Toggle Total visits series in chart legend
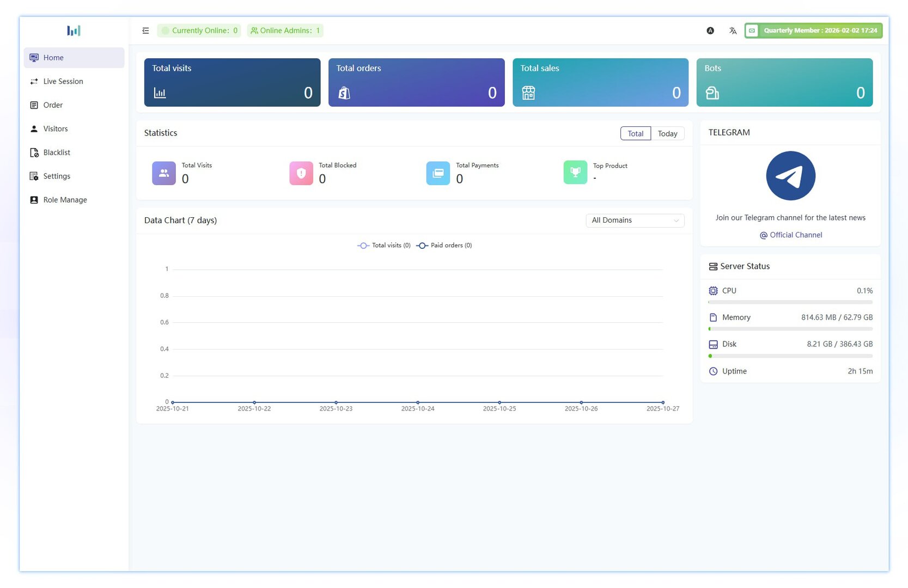Screen dimensions: 908x588 point(384,246)
